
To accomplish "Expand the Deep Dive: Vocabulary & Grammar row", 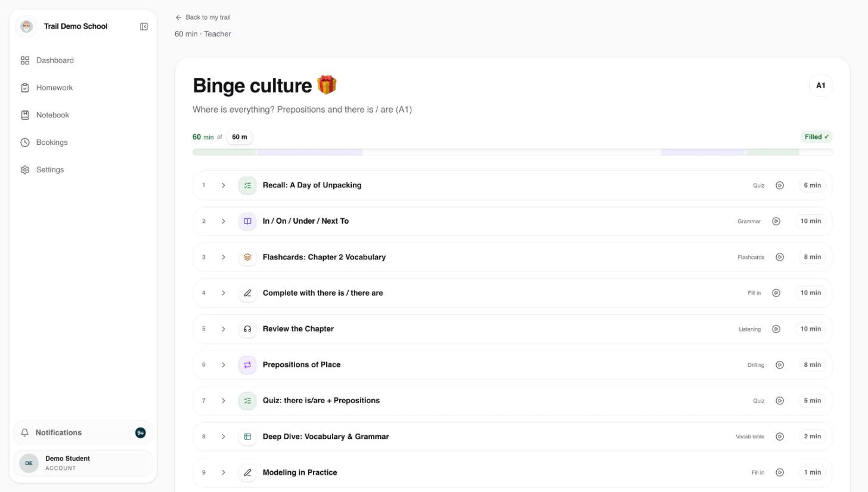I will [224, 437].
